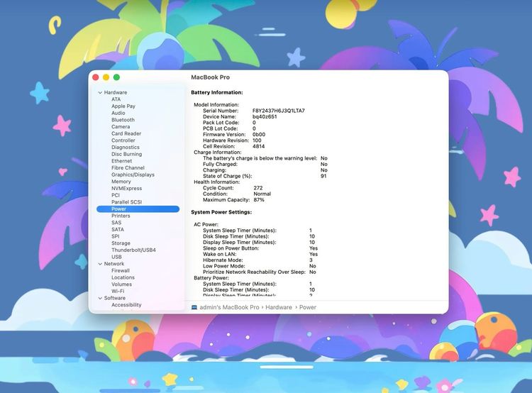Screen dimensions: 532x393
Task: Open the PCI entry
Action: click(x=116, y=195)
